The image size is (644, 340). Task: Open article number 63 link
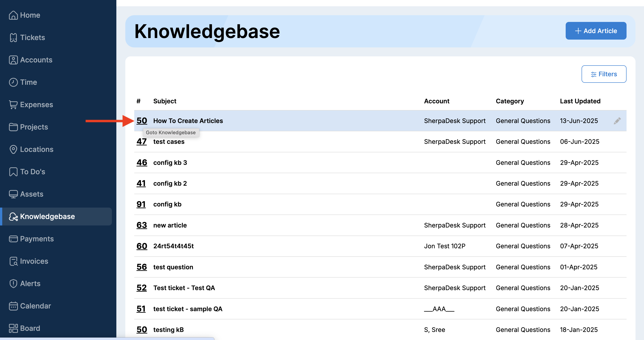pos(141,225)
